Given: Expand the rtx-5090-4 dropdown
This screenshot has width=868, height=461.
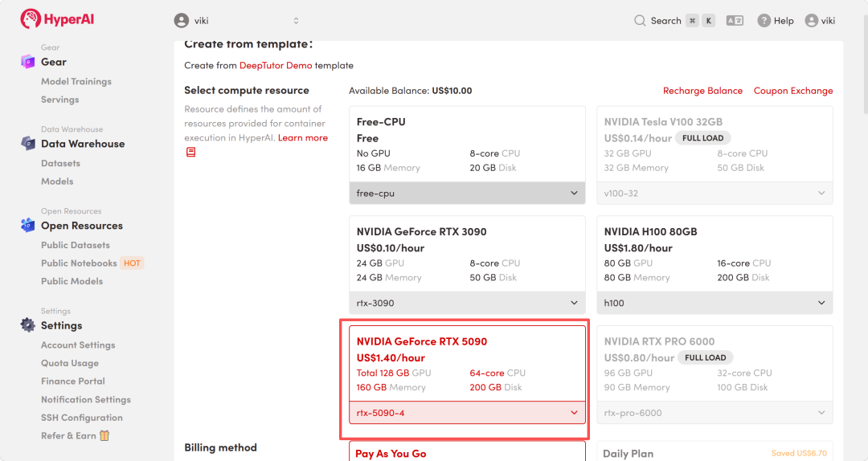Looking at the screenshot, I should [467, 413].
